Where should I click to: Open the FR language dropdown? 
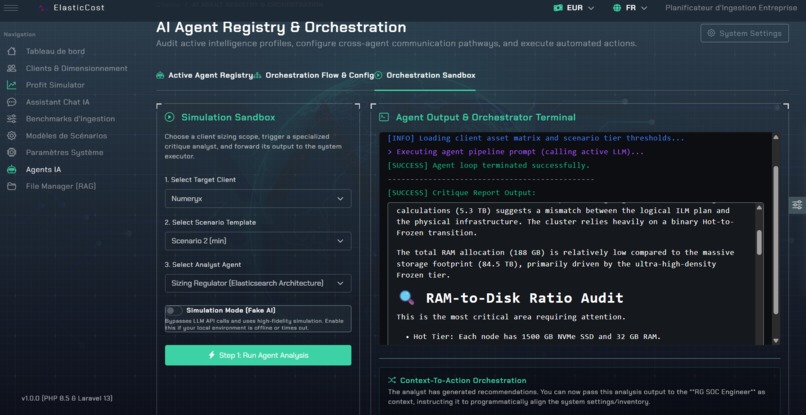[630, 8]
